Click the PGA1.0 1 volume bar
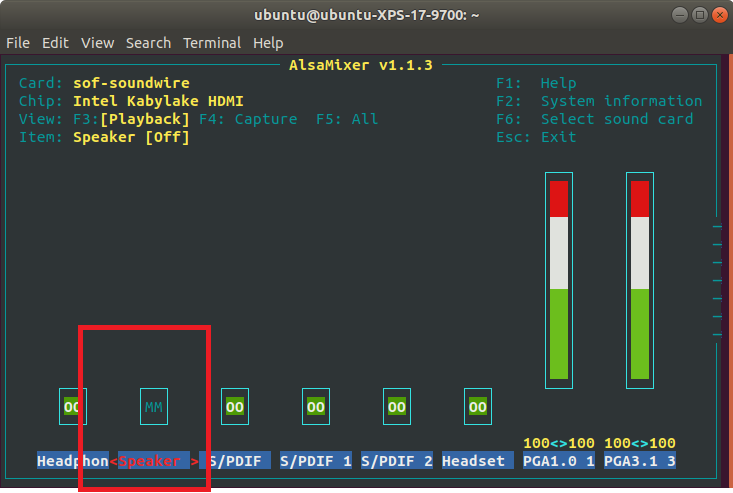This screenshot has height=493, width=733. [x=559, y=280]
